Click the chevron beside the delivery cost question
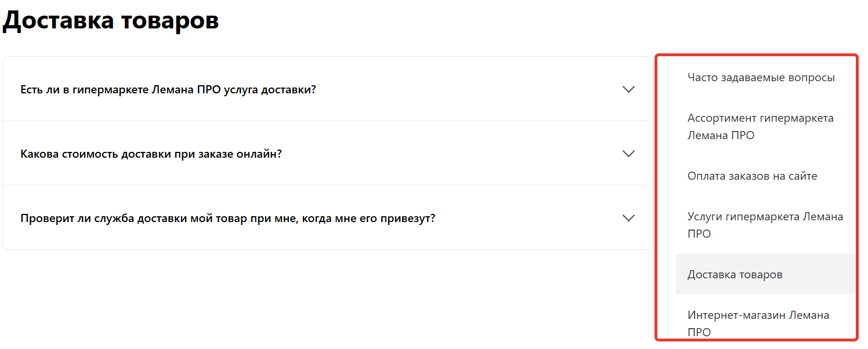The width and height of the screenshot is (868, 349). click(628, 154)
